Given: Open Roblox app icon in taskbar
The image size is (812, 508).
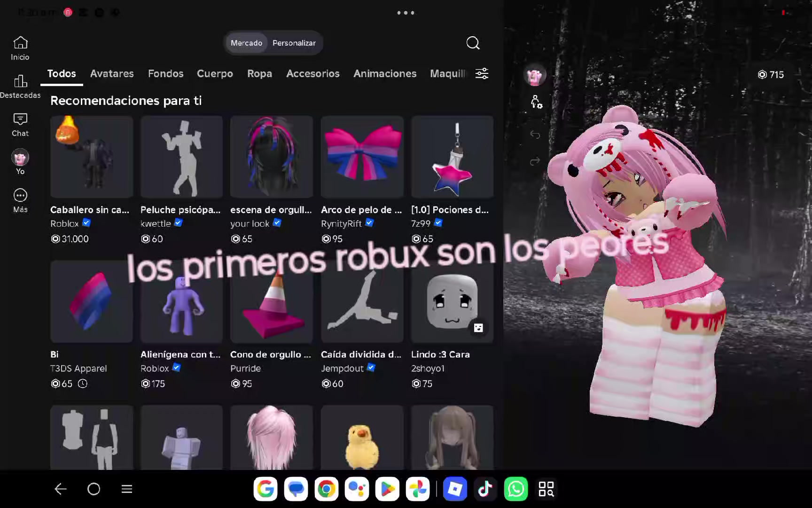Looking at the screenshot, I should [455, 489].
